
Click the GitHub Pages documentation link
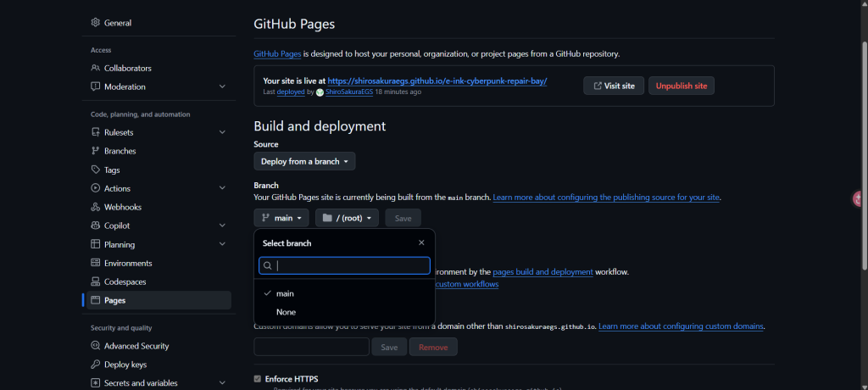tap(277, 53)
